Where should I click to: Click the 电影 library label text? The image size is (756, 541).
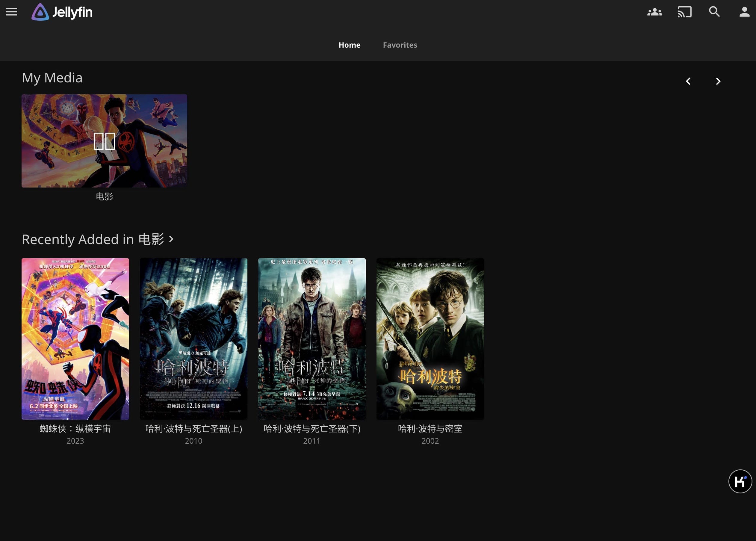pyautogui.click(x=104, y=197)
